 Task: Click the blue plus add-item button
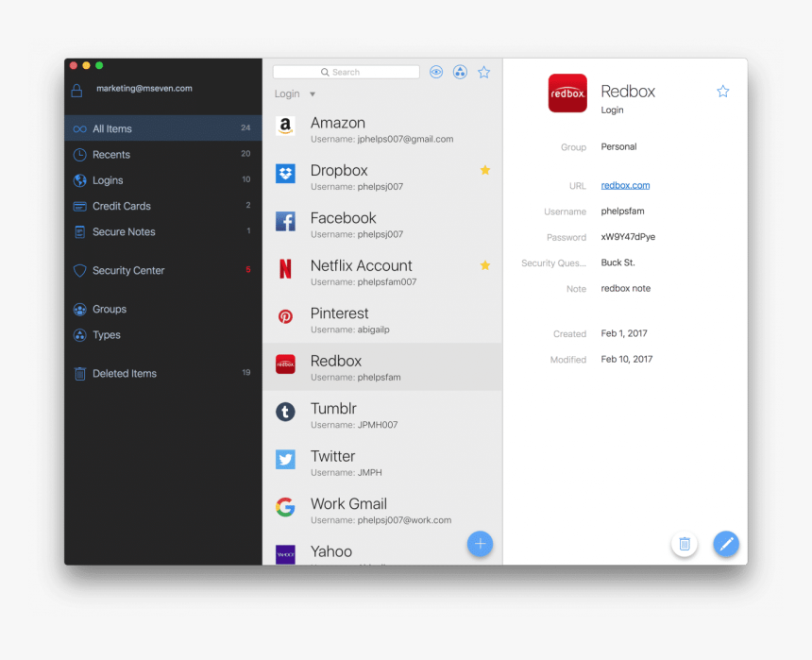pyautogui.click(x=480, y=543)
